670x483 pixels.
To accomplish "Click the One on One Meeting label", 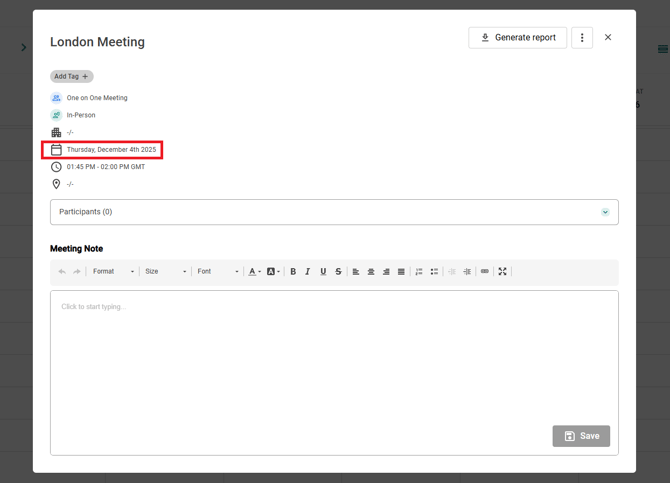I will tap(97, 98).
